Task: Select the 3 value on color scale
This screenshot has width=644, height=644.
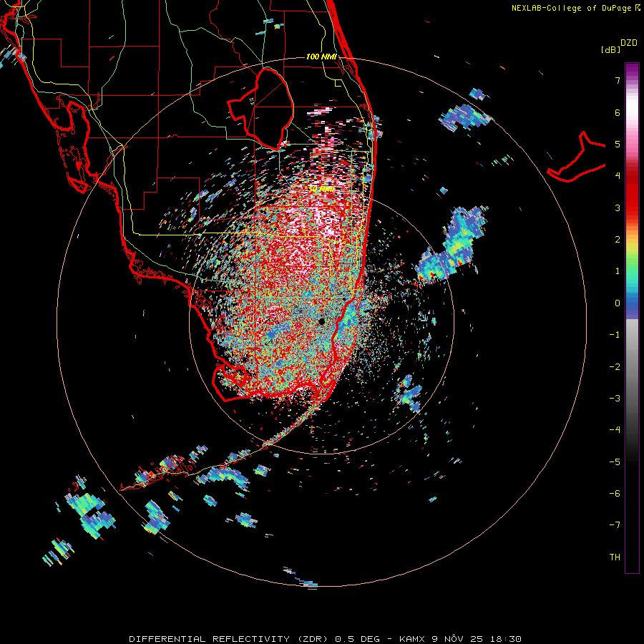Action: click(x=618, y=208)
